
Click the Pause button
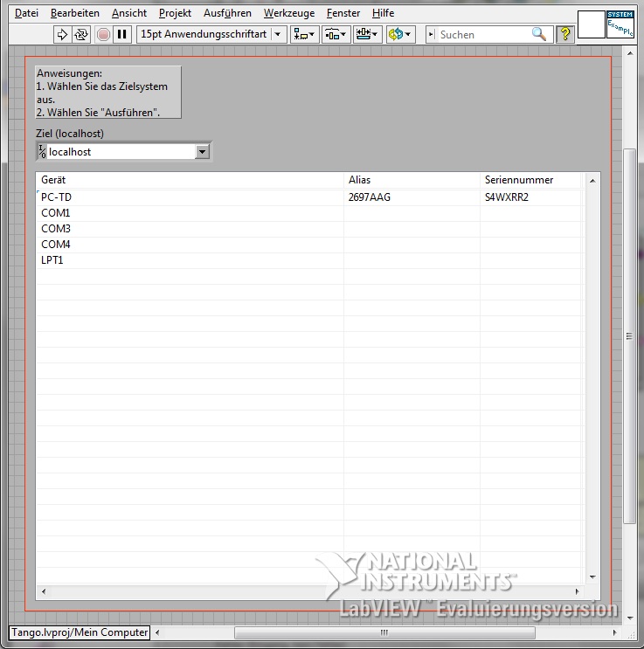click(x=122, y=34)
